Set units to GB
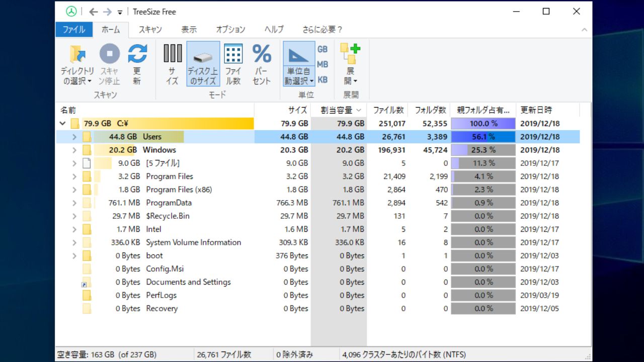The image size is (644, 362). (323, 49)
